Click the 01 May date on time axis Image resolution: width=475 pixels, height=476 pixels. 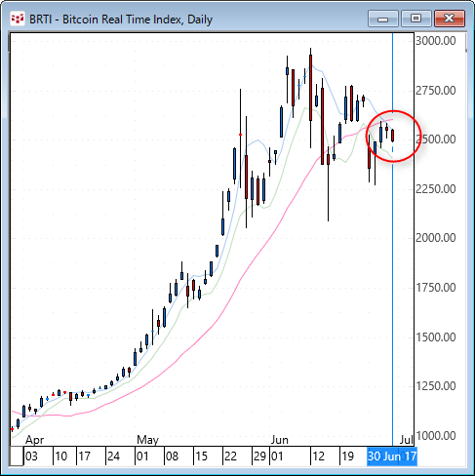point(142,456)
